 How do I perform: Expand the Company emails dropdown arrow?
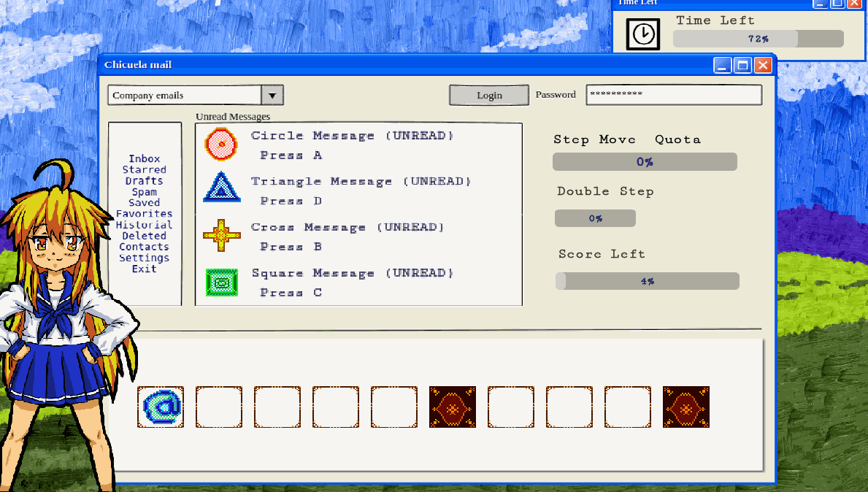pos(272,95)
